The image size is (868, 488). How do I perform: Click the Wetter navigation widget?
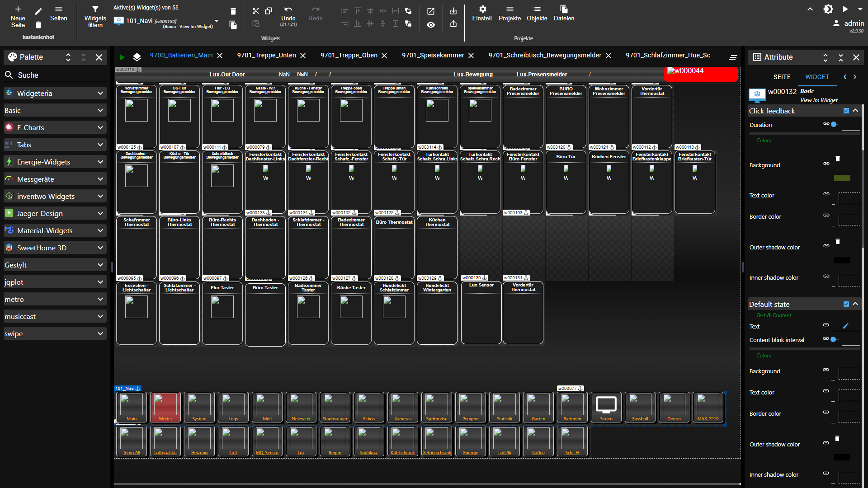click(x=165, y=407)
